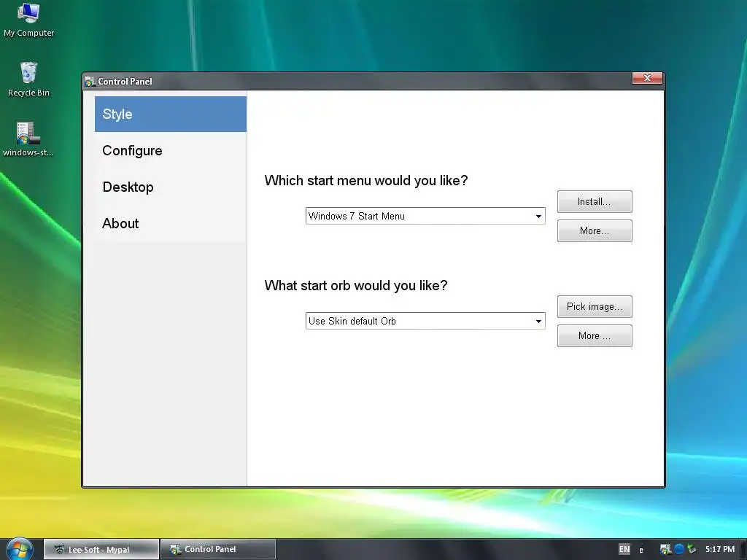Viewport: 747px width, 560px height.
Task: Click the Control Panel taskbar button
Action: 218,549
